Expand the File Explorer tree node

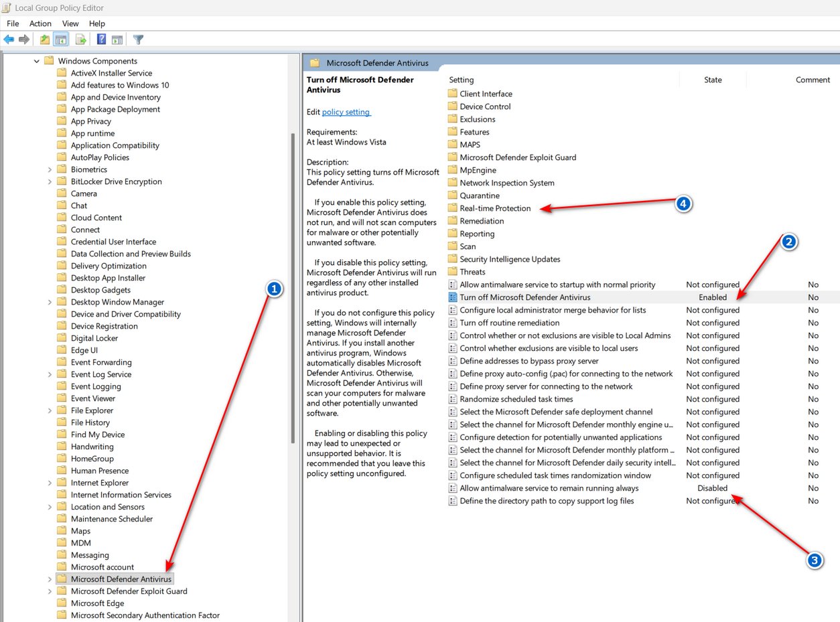pyautogui.click(x=50, y=410)
